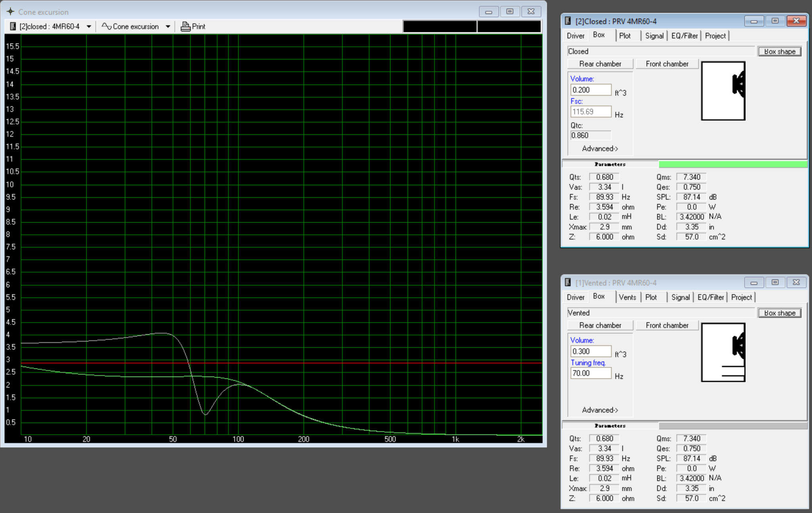This screenshot has height=513, width=812.
Task: Click the Qes value 0.750 in the Vented window
Action: coord(691,448)
